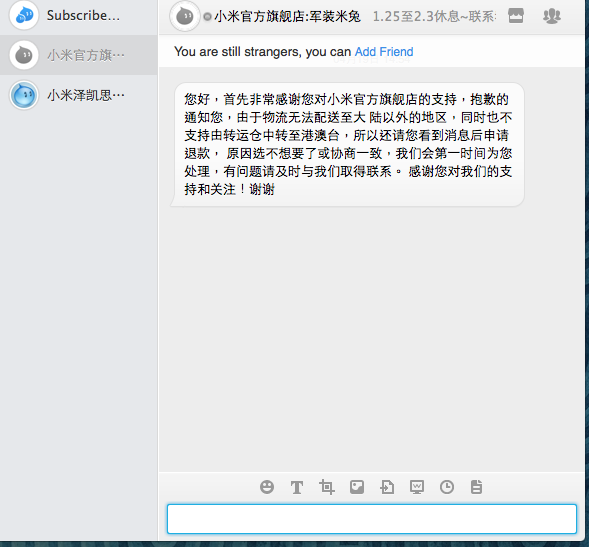Click the chat header avatar of 小米官方旗舰店
This screenshot has width=589, height=547.
(x=184, y=16)
